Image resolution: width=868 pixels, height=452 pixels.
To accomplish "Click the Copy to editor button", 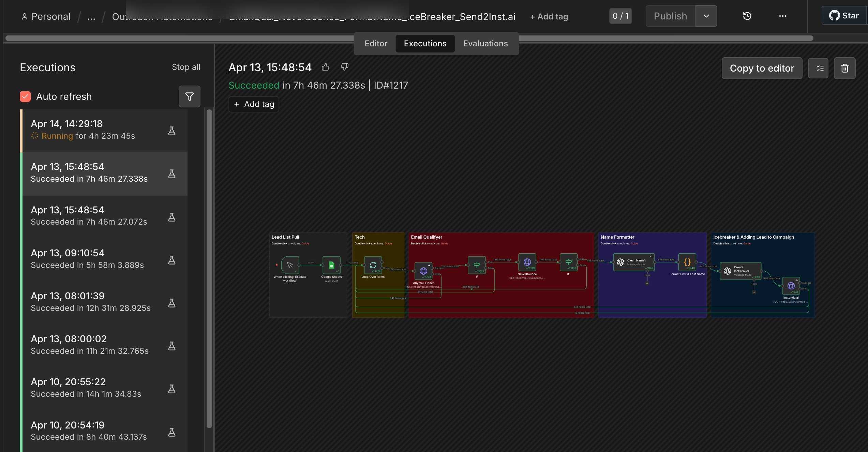I will (x=762, y=68).
